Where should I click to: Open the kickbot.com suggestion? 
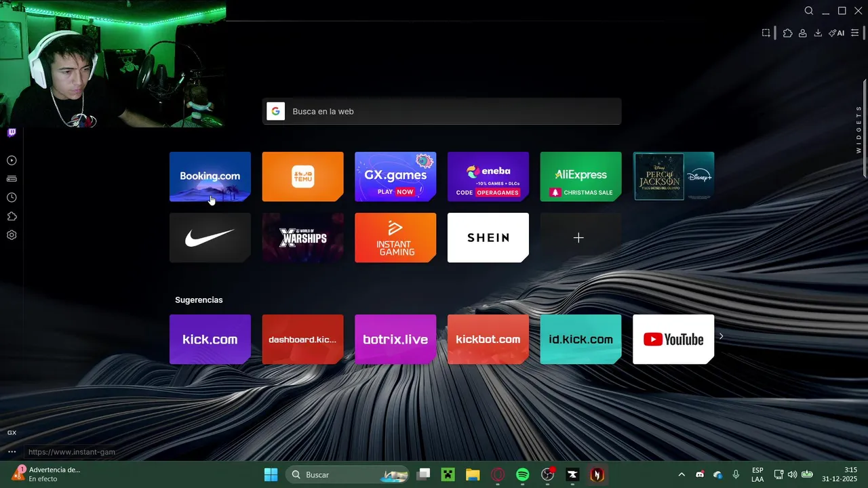488,339
